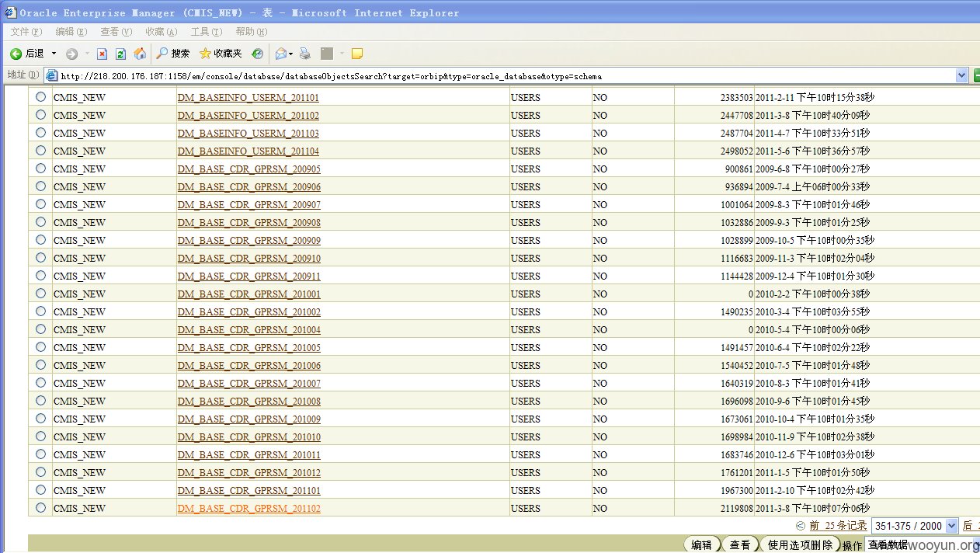Image resolution: width=980 pixels, height=553 pixels.
Task: Open the DM_BASEINFO_USERM_201102 table link
Action: point(248,116)
